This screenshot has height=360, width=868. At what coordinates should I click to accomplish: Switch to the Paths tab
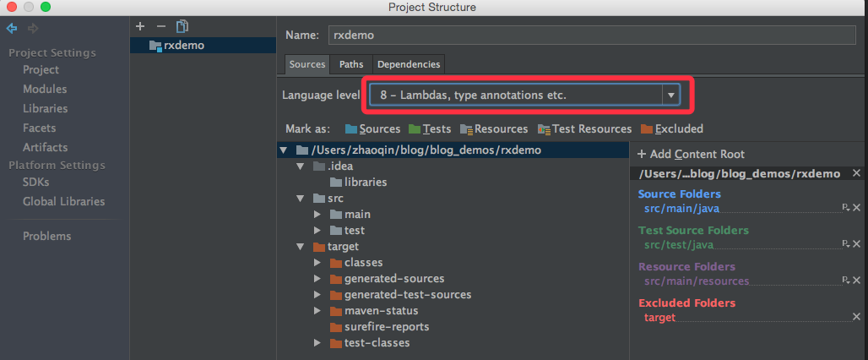tap(351, 64)
